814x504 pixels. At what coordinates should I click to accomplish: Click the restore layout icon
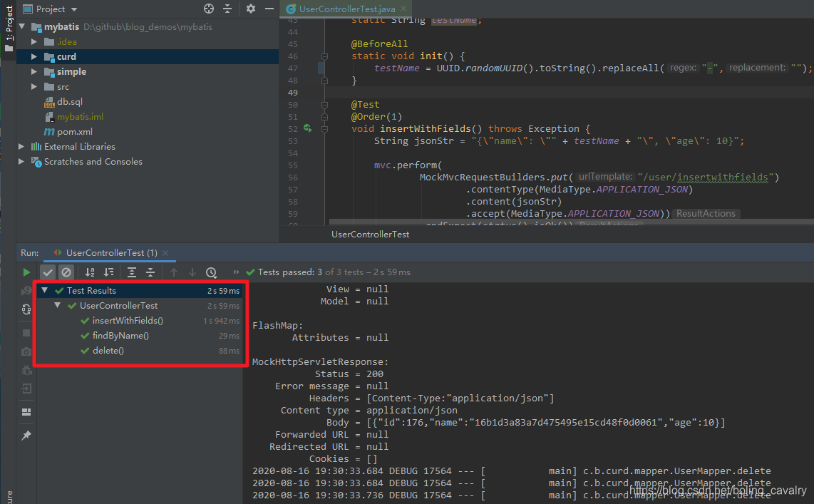26,412
